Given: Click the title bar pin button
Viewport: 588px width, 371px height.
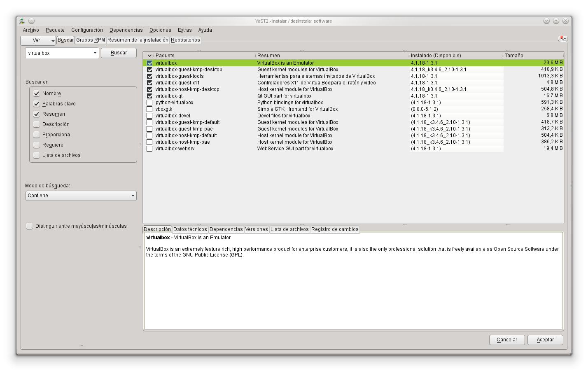Looking at the screenshot, I should click(32, 21).
